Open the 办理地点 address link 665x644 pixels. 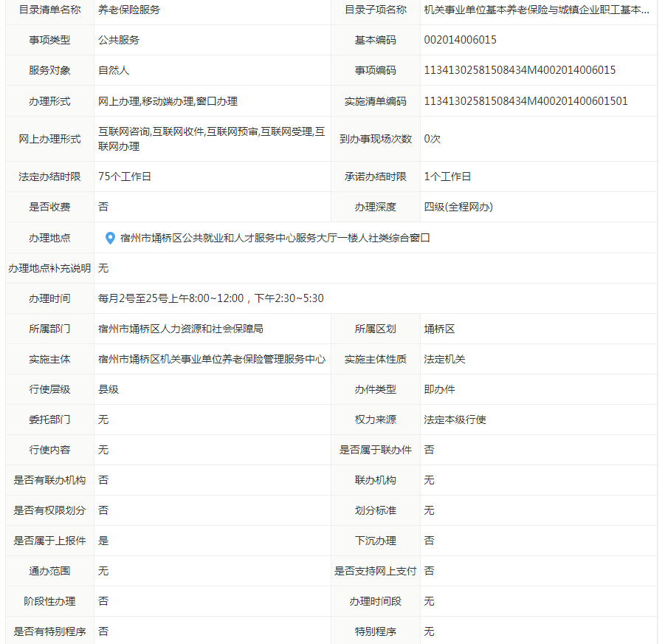tap(275, 238)
